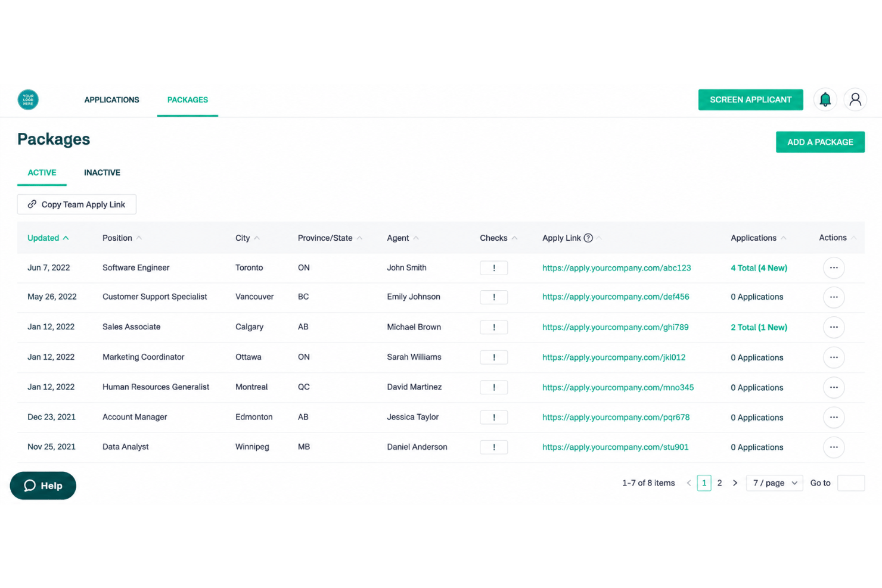Open the user profile icon
The width and height of the screenshot is (882, 588).
[855, 99]
